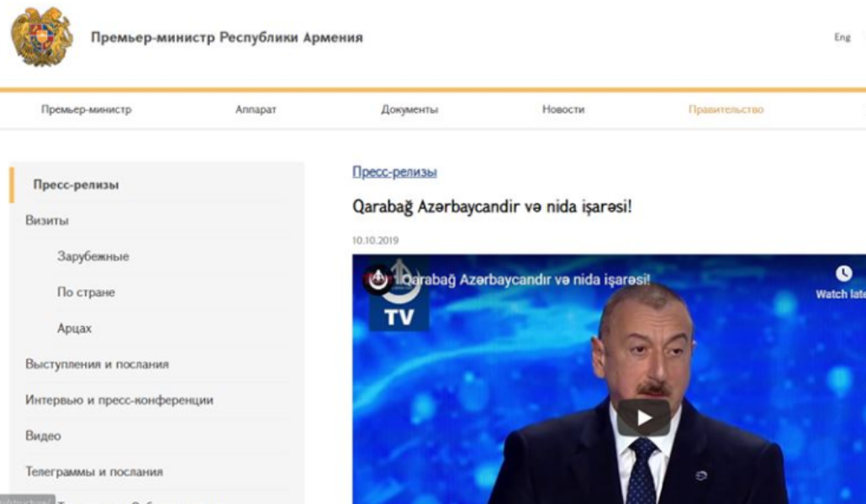Go to the Новости section
Viewport: 866px width, 504px height.
point(562,109)
